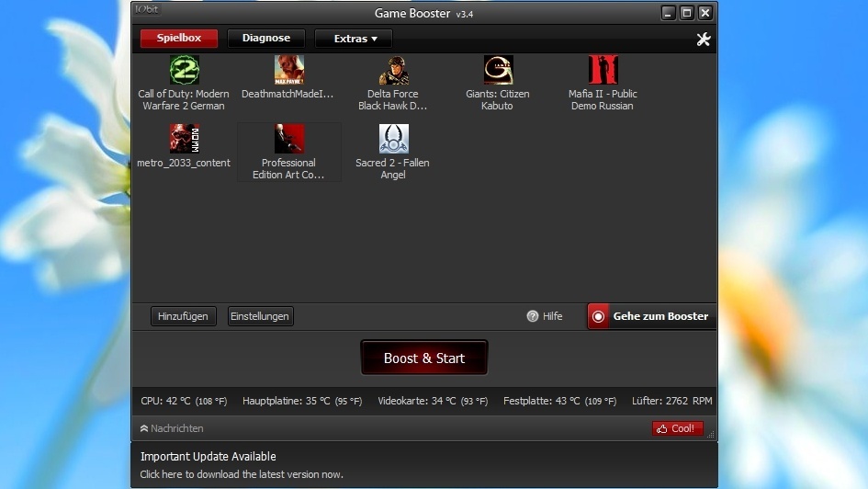Click the metro_2033_content game icon
The width and height of the screenshot is (868, 489).
click(184, 139)
